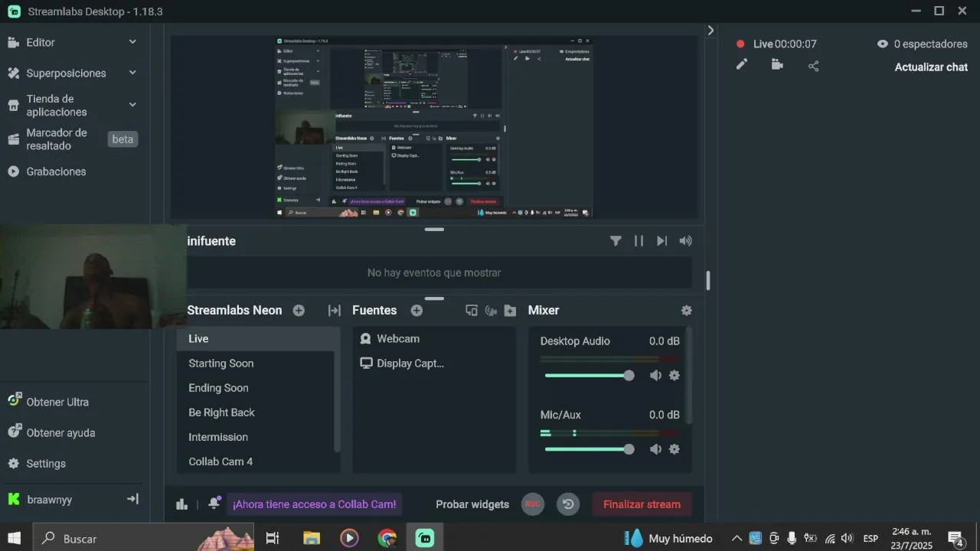This screenshot has height=551, width=980.
Task: Pause the inifuente event queue
Action: coord(639,241)
